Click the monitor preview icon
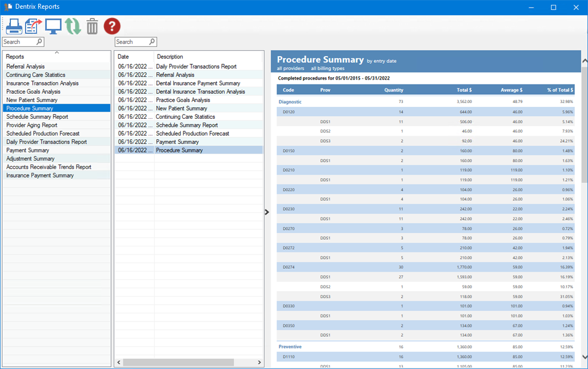The image size is (588, 369). (x=53, y=26)
